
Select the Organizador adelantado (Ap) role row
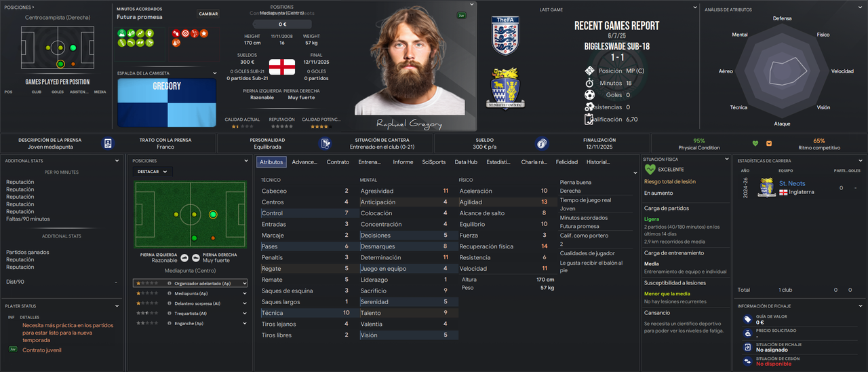[x=191, y=283]
